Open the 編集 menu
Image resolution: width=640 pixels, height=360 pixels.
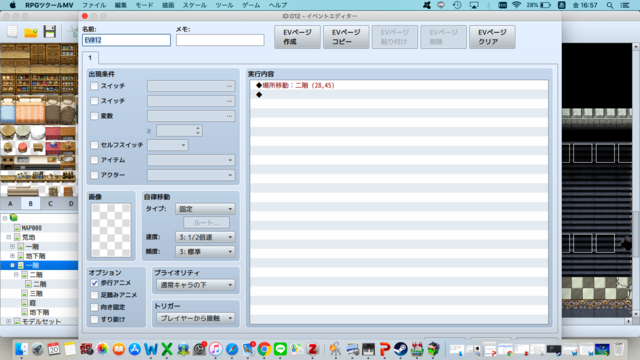[120, 5]
